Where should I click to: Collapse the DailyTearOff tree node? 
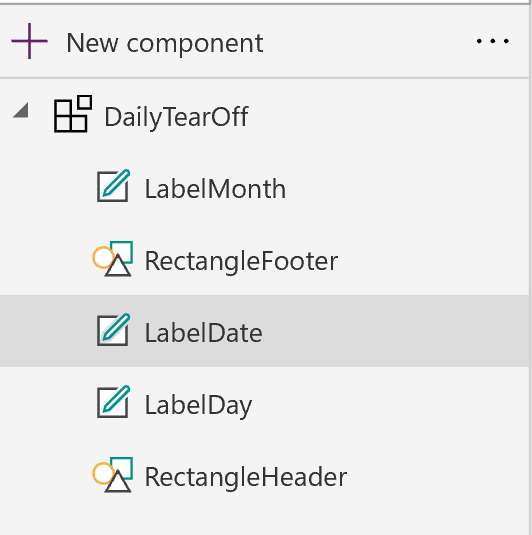click(x=20, y=111)
